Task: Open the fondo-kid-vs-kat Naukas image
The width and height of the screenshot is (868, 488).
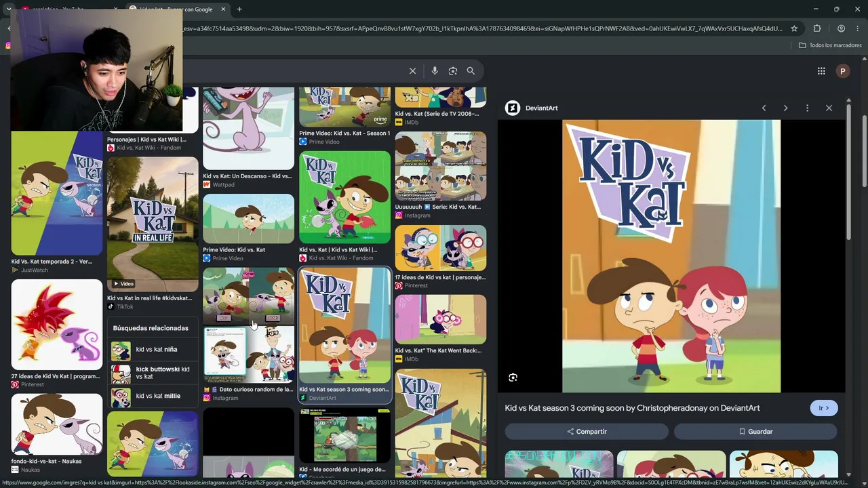Action: click(x=57, y=424)
